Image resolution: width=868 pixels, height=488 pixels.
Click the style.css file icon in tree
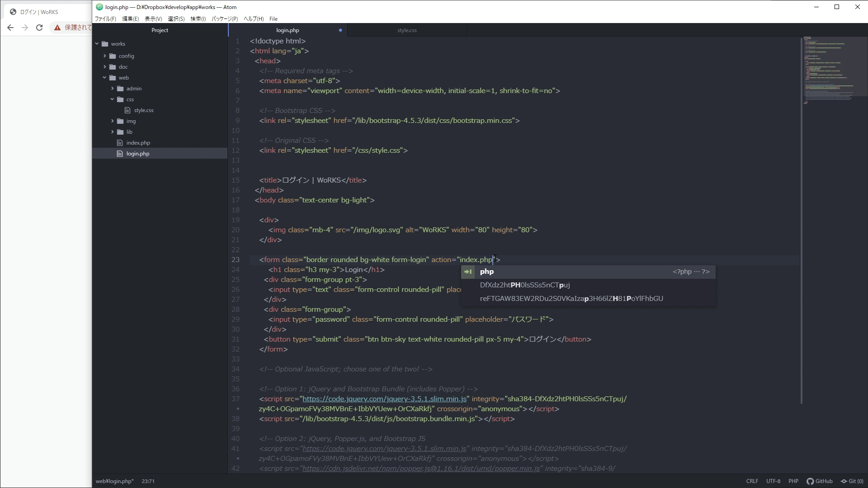click(x=127, y=110)
